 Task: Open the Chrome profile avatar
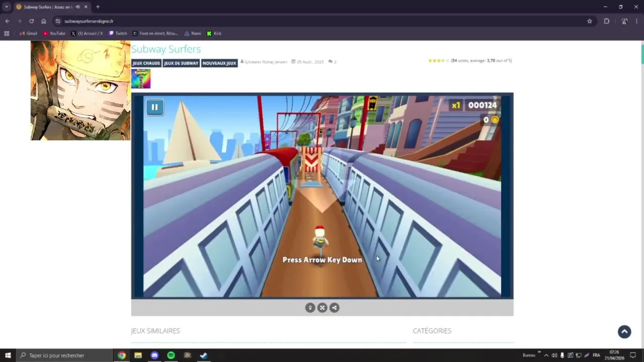[624, 21]
